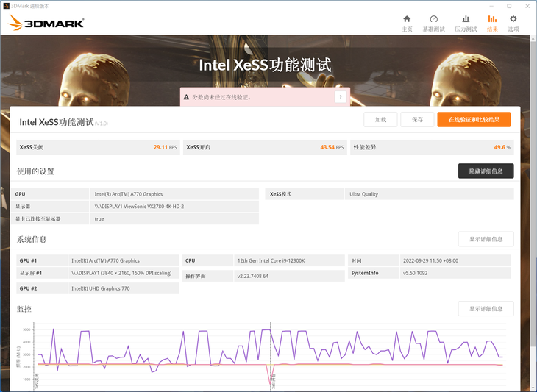Open the home (主页) icon

(x=407, y=24)
